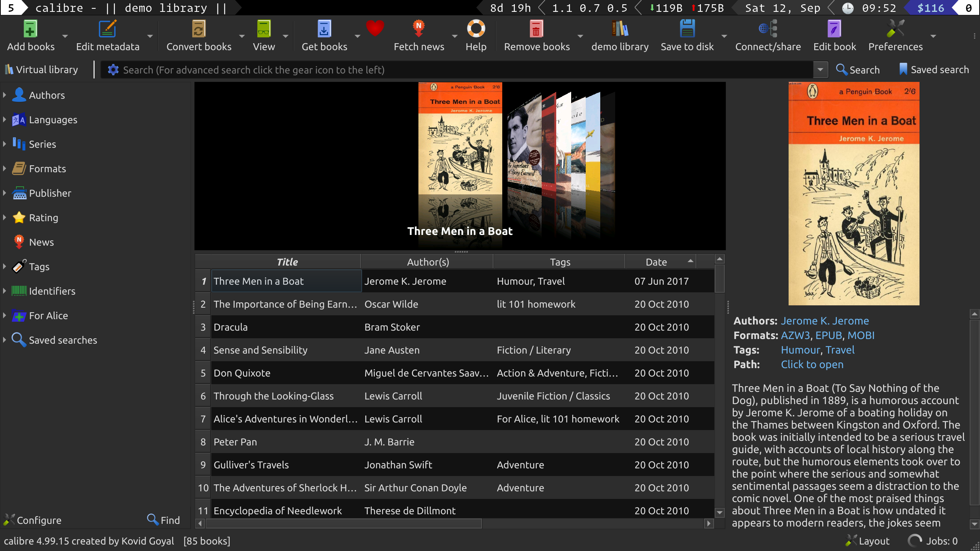980x551 pixels.
Task: Open advanced search via gear icon
Action: 113,70
